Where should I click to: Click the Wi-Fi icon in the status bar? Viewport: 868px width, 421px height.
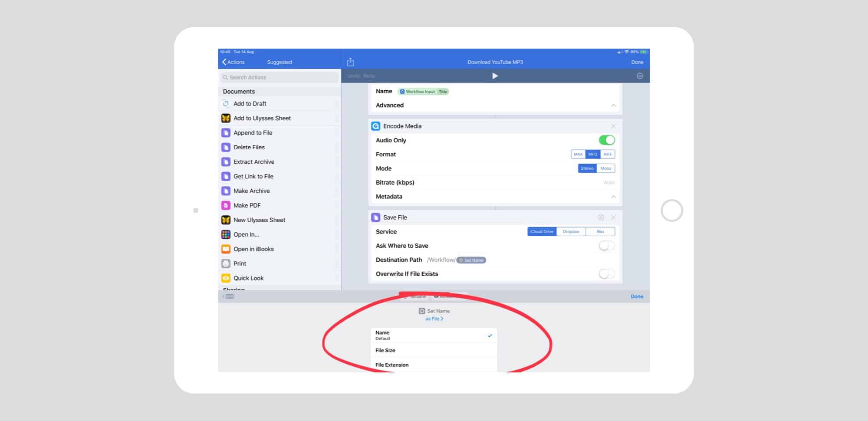coord(627,52)
